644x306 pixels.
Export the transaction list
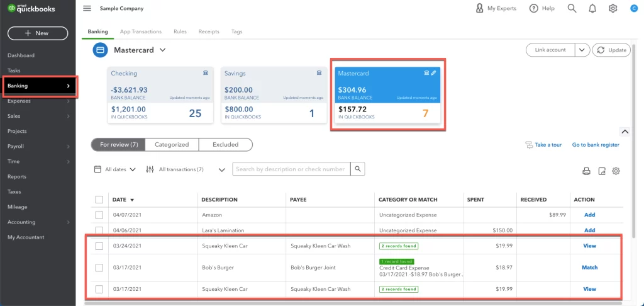click(x=602, y=171)
